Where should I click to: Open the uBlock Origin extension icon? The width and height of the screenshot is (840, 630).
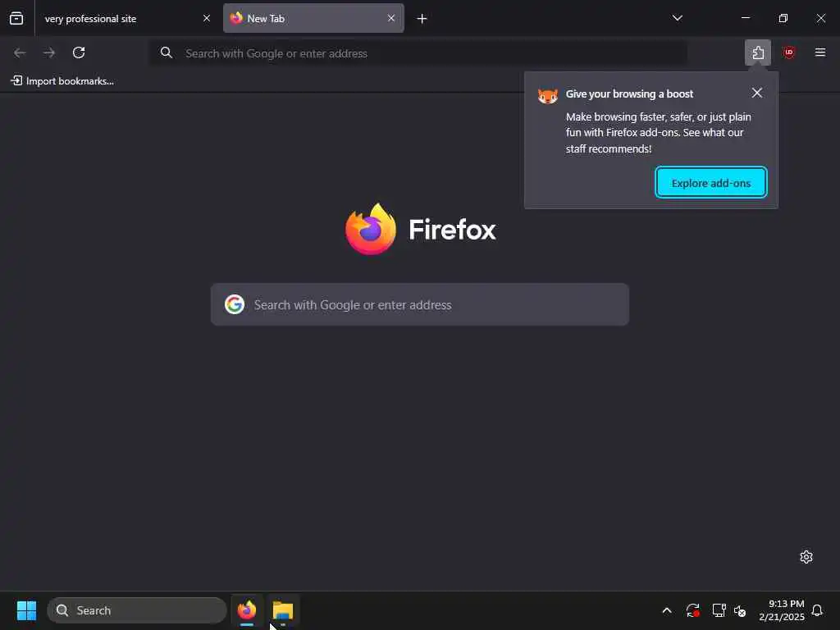point(788,52)
